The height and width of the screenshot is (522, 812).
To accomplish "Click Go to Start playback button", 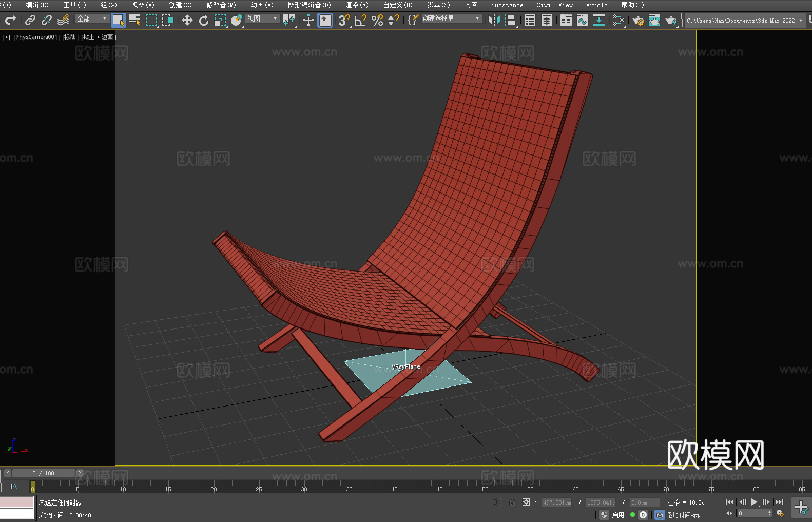I will coord(729,502).
